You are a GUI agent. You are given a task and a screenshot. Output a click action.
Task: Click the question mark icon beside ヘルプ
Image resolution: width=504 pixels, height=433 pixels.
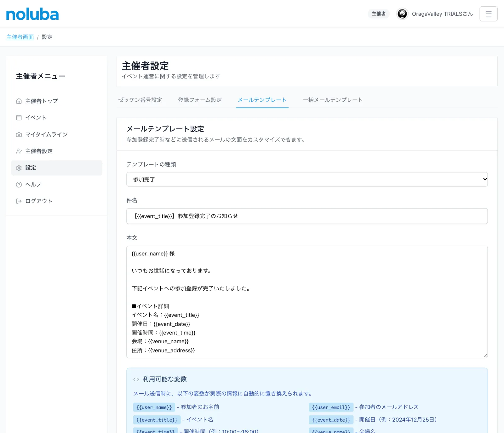(x=19, y=185)
